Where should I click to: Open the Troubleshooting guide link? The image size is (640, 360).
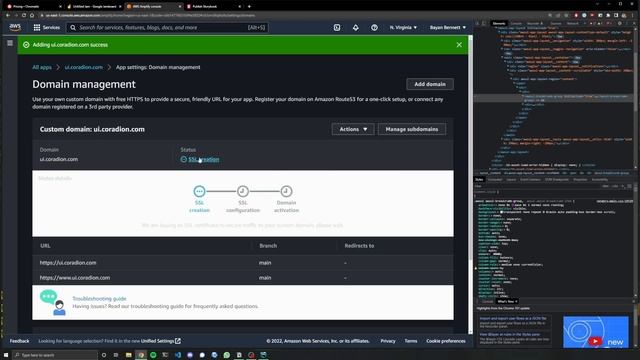point(99,298)
